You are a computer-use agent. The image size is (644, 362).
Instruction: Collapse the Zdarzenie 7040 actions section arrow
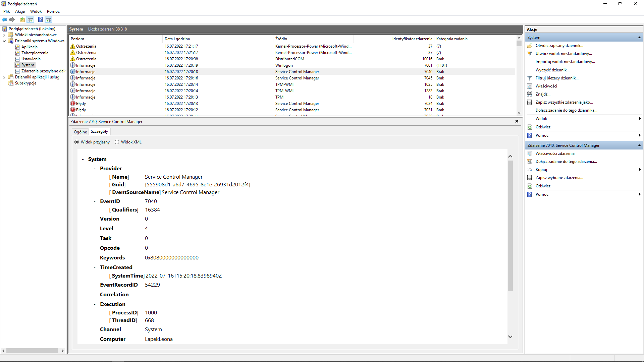pyautogui.click(x=639, y=145)
